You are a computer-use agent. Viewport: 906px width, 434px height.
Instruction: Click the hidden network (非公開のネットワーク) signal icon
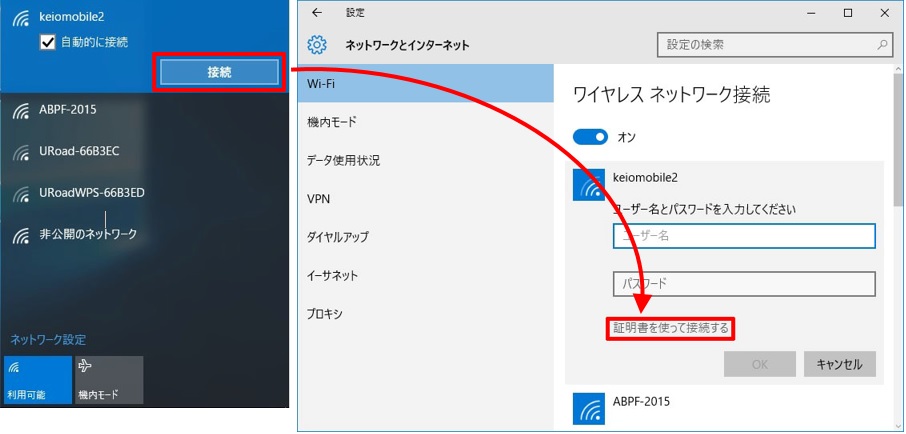[x=22, y=235]
